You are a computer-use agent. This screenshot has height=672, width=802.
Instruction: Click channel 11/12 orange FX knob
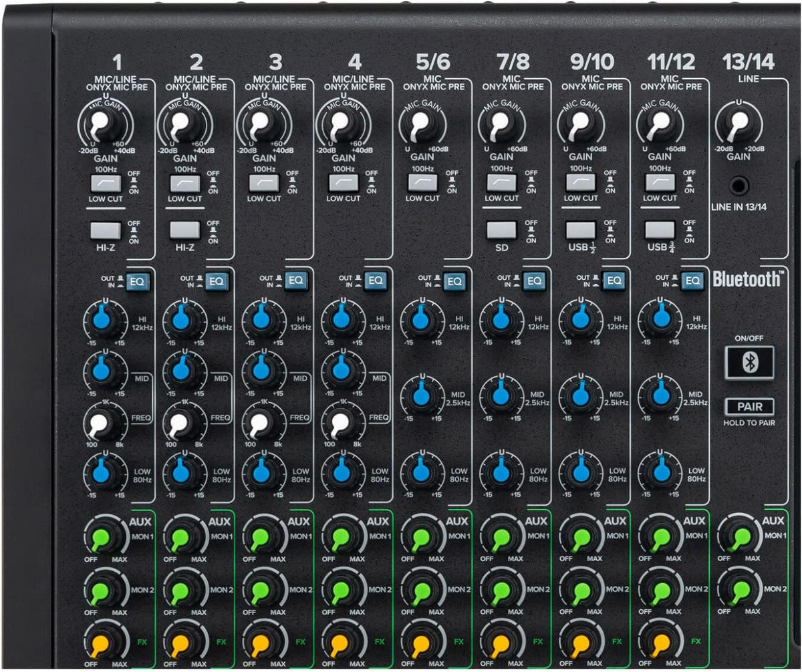coord(661,643)
